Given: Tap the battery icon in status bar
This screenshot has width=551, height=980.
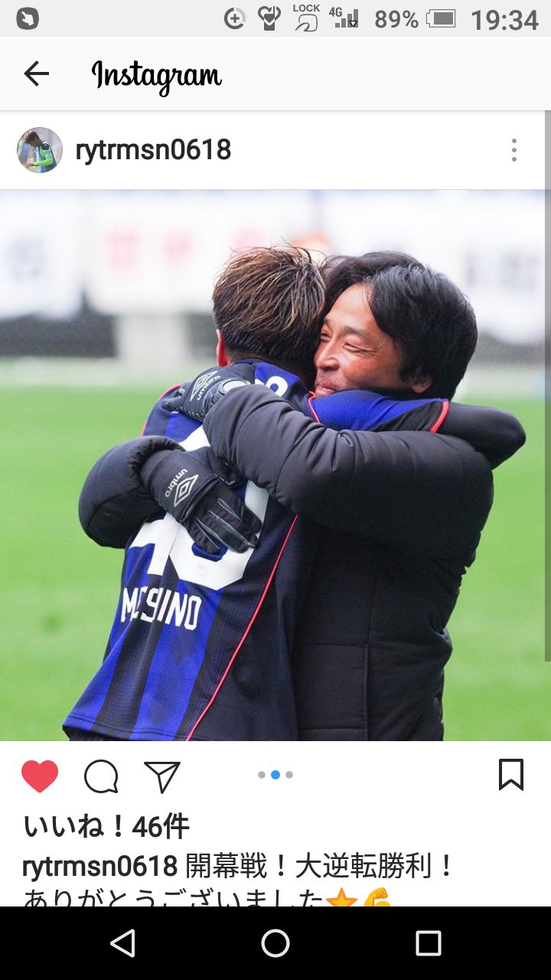Looking at the screenshot, I should (x=442, y=18).
